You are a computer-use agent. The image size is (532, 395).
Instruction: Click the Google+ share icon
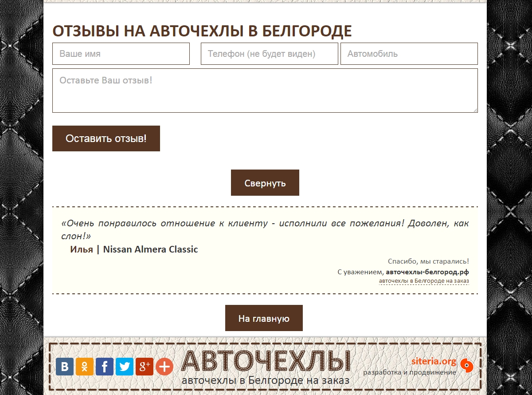145,367
